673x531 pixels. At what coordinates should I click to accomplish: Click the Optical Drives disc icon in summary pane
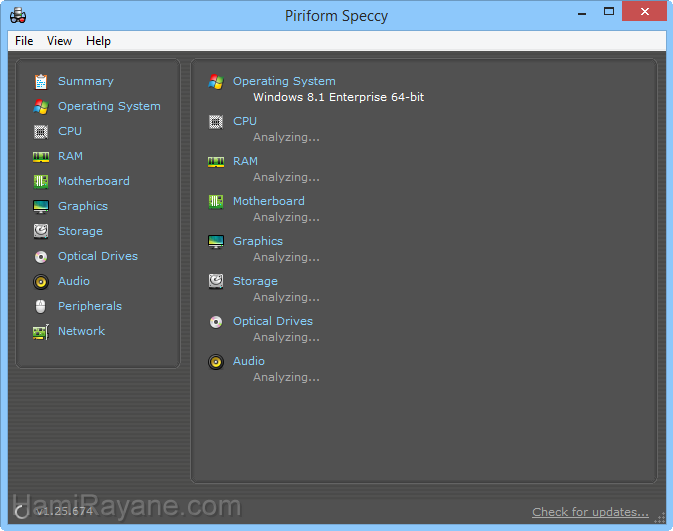tap(216, 322)
